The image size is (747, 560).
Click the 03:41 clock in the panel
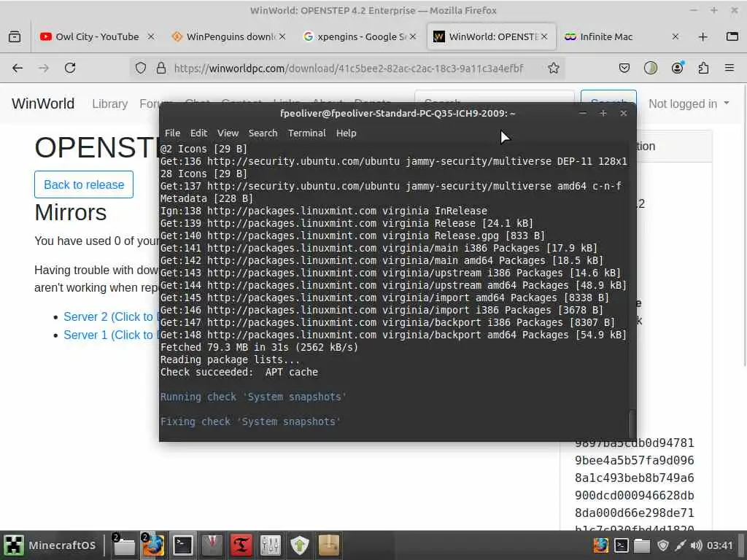(720, 545)
